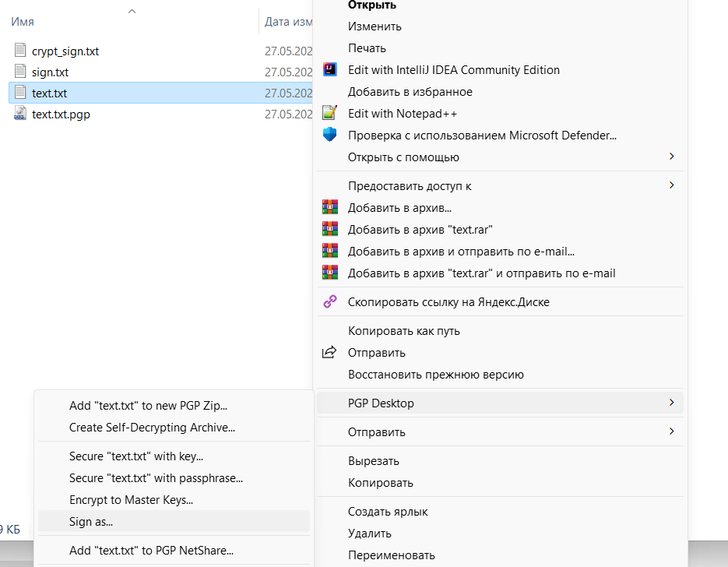The height and width of the screenshot is (567, 728).
Task: Click the crypt_sign.txt file icon
Action: point(20,50)
